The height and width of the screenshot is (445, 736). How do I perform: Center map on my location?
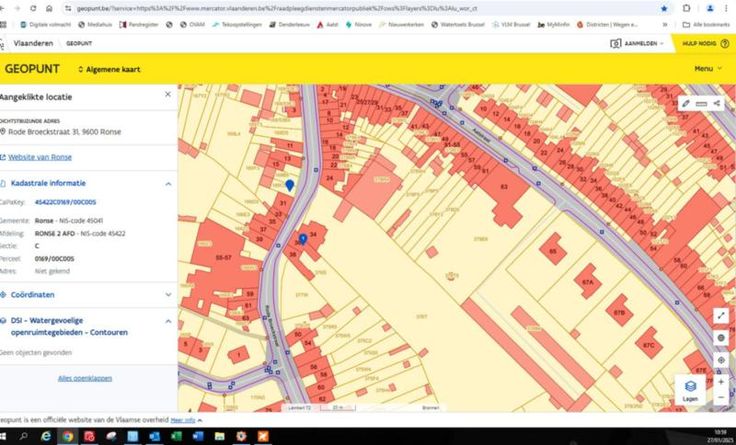[721, 360]
